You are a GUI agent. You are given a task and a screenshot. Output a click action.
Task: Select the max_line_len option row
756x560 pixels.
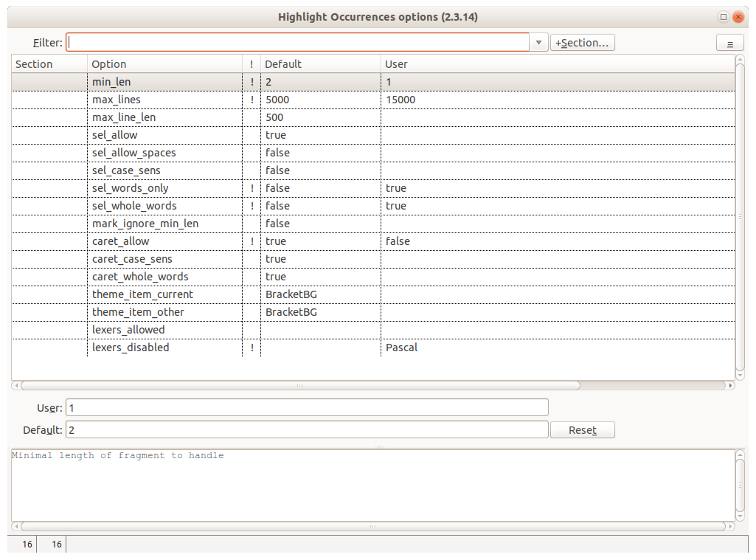[x=373, y=117]
